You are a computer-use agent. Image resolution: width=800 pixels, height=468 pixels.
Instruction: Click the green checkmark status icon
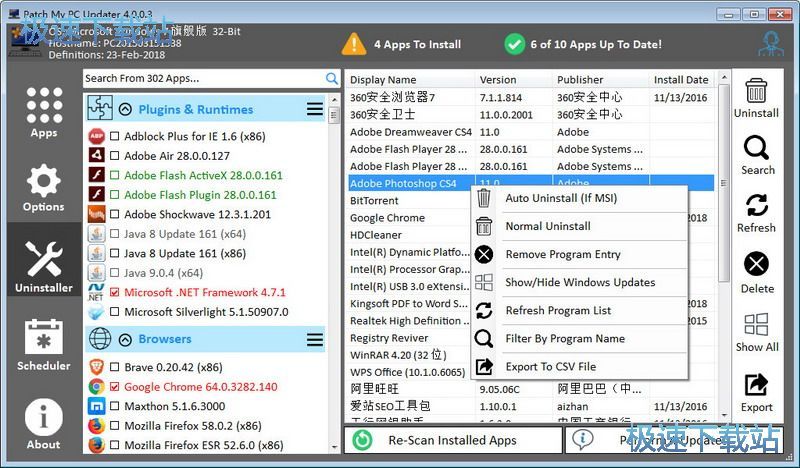coord(514,44)
